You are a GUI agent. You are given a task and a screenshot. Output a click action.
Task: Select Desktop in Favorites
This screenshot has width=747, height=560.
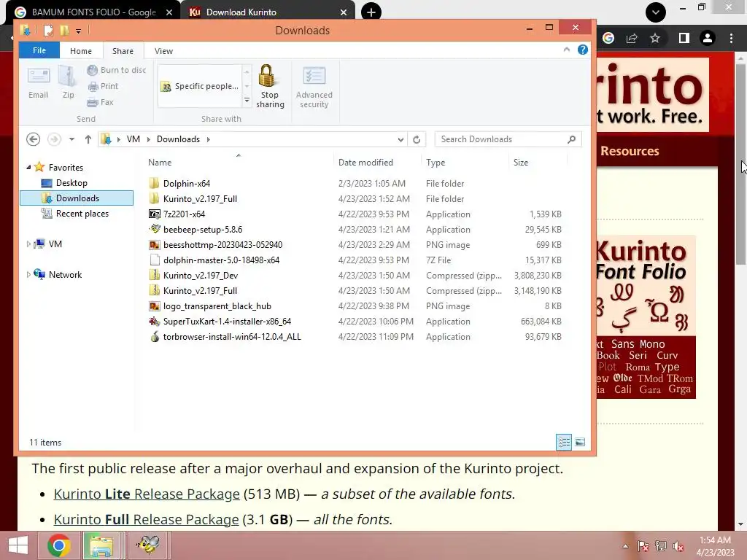tap(71, 183)
